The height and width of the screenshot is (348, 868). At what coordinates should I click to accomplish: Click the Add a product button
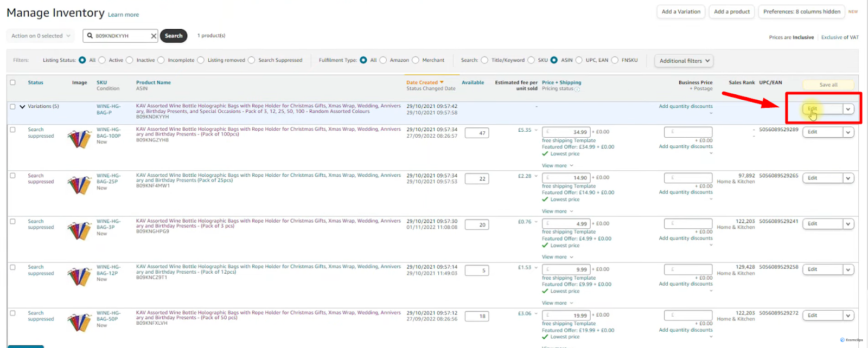(x=732, y=11)
